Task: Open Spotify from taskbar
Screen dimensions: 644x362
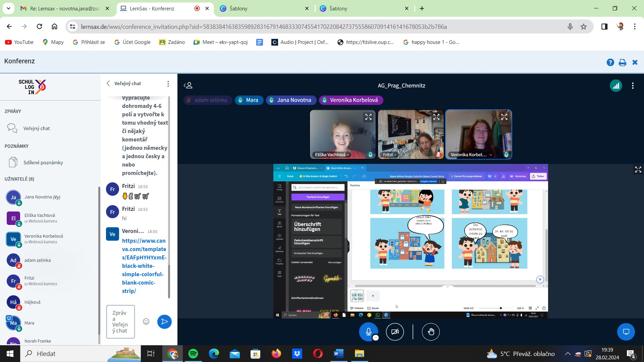Action: [x=193, y=354]
